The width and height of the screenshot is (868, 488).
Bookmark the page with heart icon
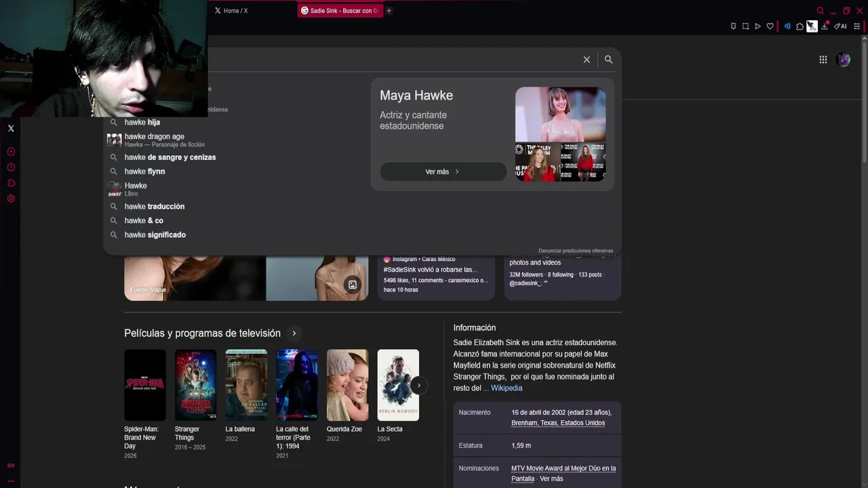point(770,26)
